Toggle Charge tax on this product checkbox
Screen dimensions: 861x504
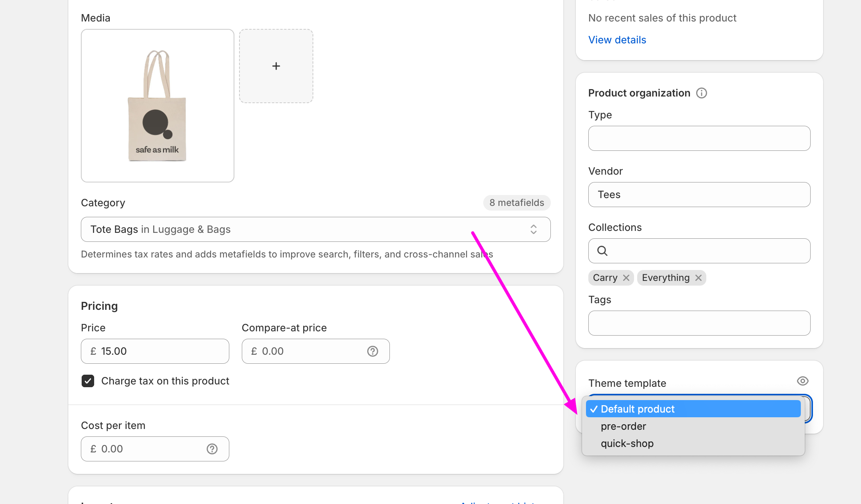[88, 381]
